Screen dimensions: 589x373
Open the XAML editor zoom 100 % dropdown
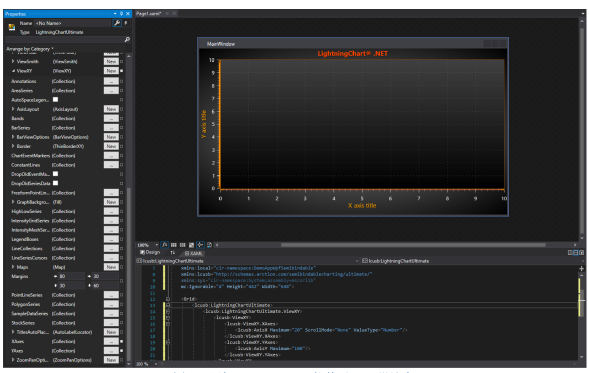156,364
